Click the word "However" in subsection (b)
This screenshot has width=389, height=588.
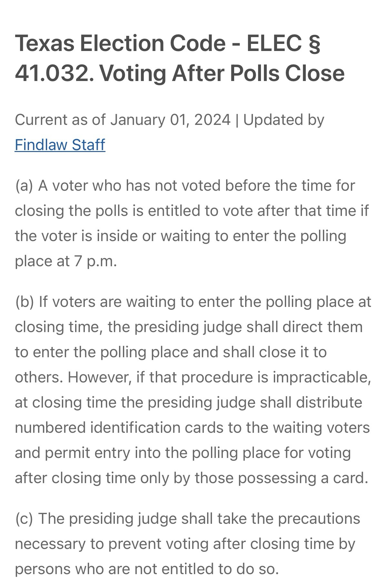coord(97,377)
